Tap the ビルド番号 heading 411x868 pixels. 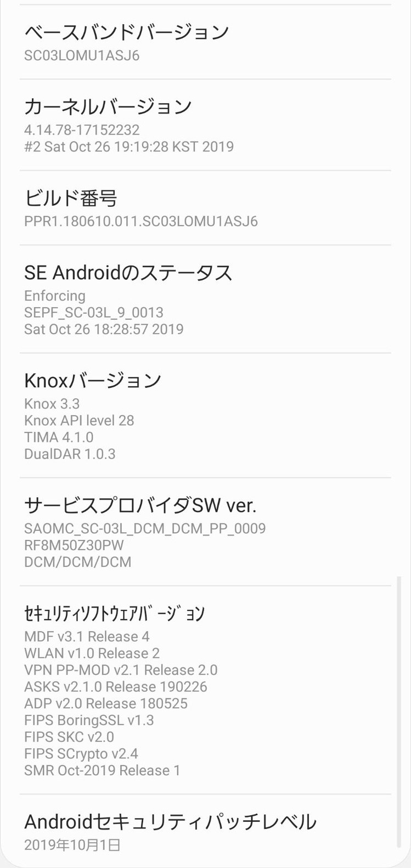click(x=70, y=198)
